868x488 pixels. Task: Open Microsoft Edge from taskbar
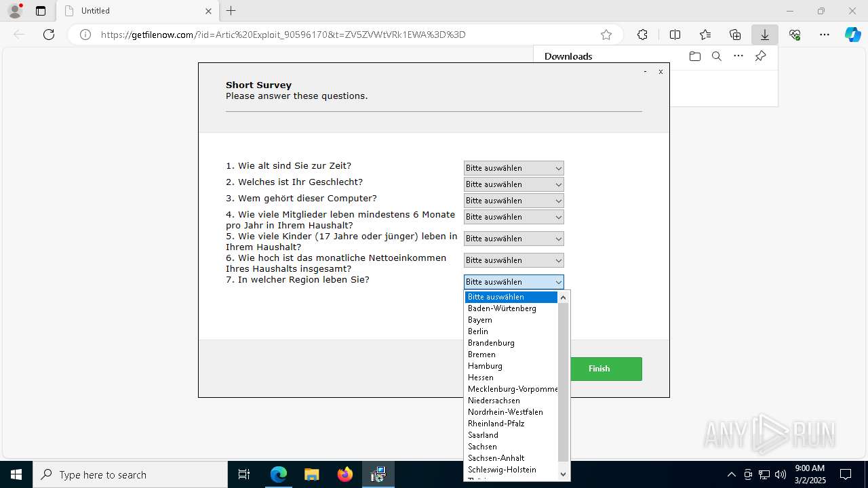tap(279, 474)
